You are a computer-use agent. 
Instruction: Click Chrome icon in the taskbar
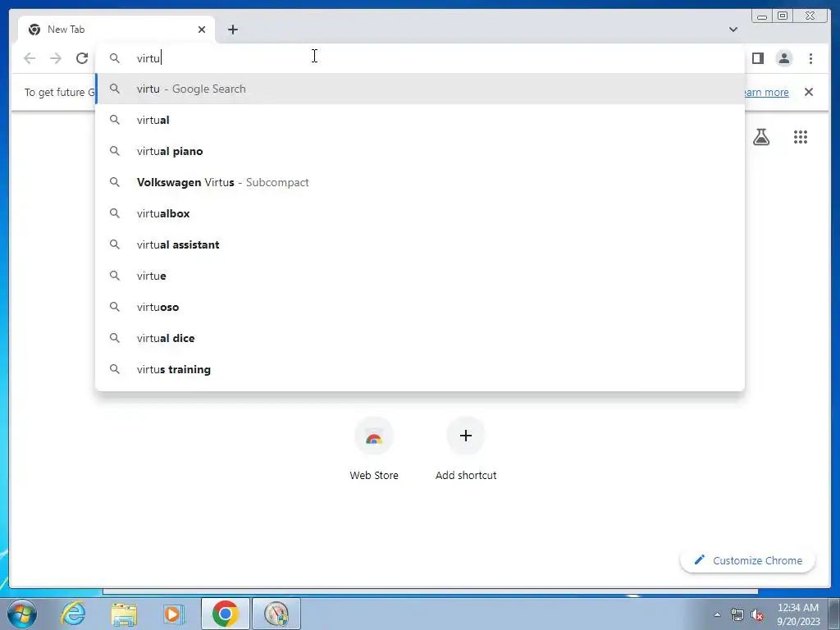(x=225, y=614)
